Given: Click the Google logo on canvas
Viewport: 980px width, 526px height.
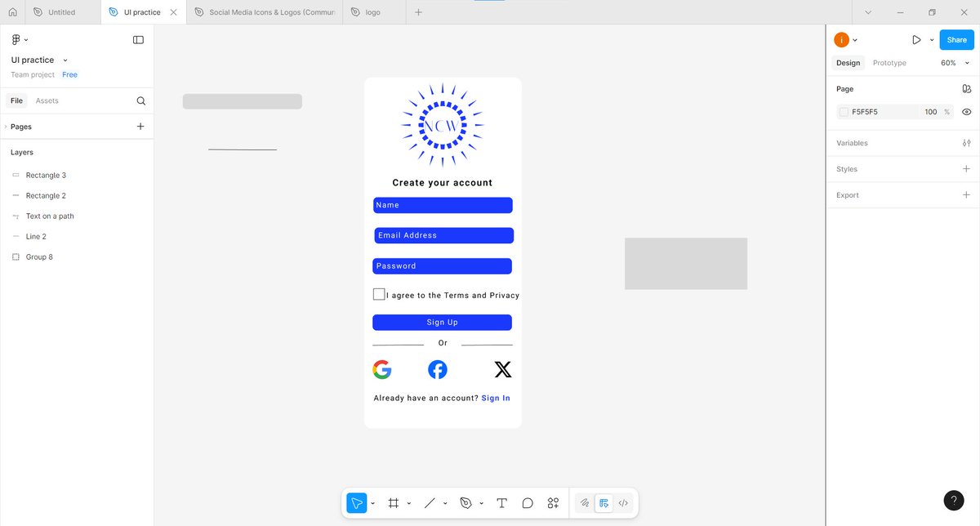Looking at the screenshot, I should click(382, 370).
